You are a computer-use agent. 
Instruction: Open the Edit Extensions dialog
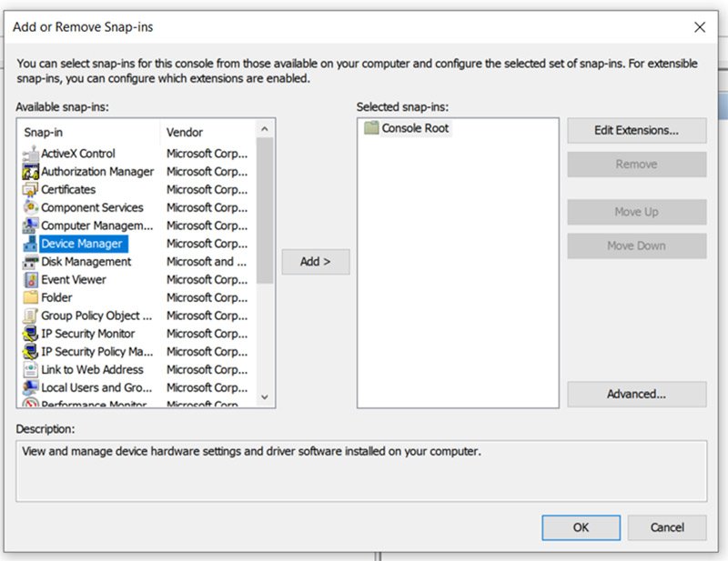(636, 130)
